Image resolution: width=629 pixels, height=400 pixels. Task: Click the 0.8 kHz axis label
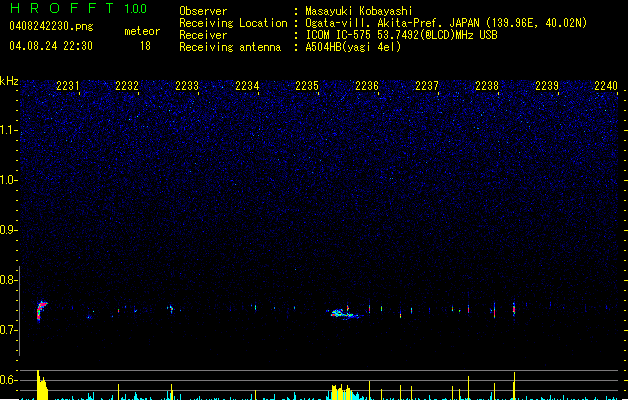point(8,280)
